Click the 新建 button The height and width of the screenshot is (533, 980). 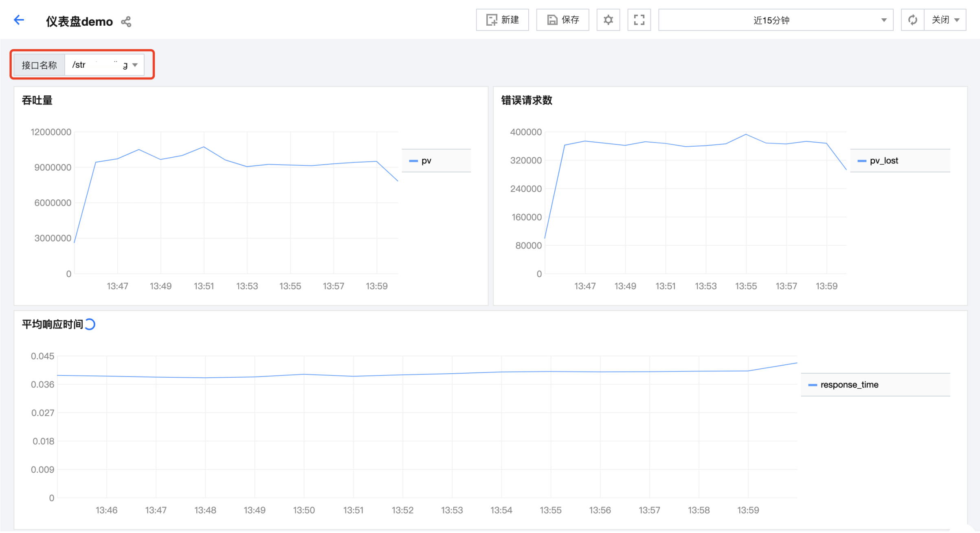502,20
